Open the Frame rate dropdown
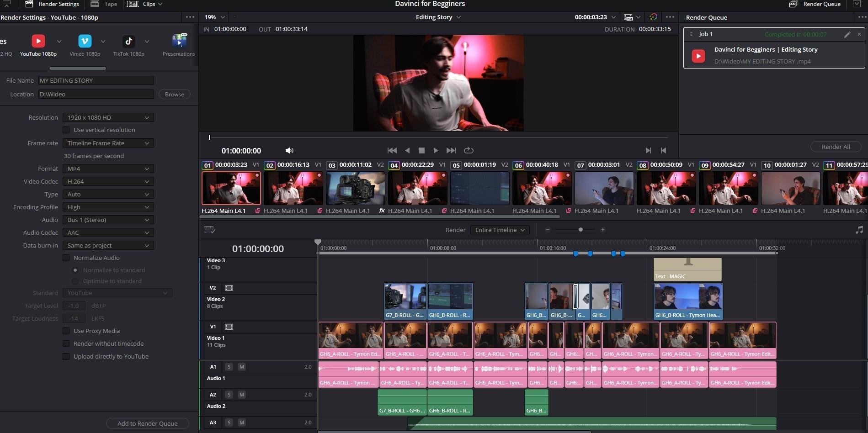Image resolution: width=868 pixels, height=433 pixels. (x=108, y=143)
